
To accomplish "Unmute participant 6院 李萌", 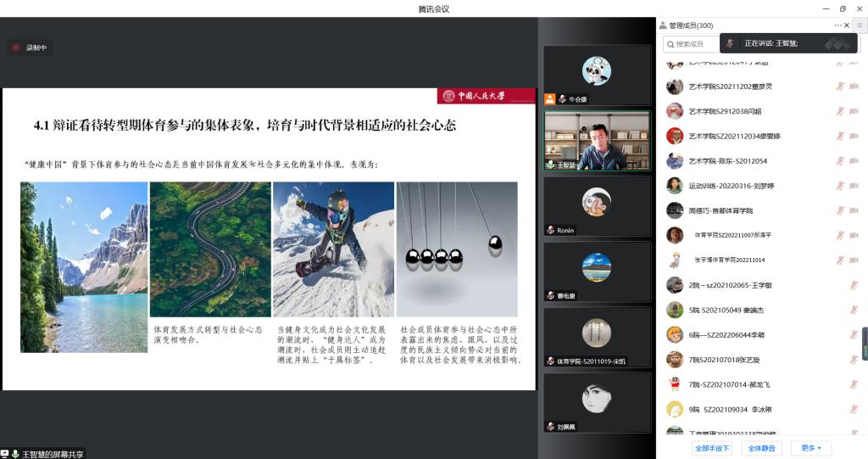I will (x=854, y=335).
